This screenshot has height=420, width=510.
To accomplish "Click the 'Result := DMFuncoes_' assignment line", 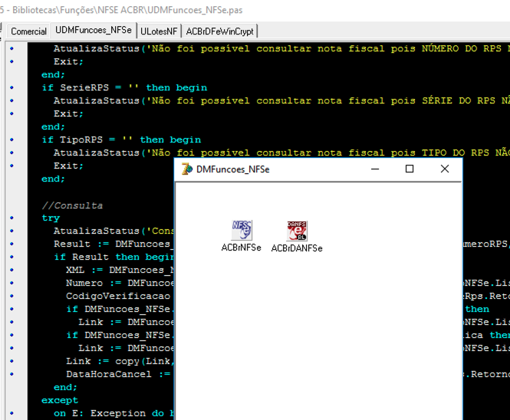I will tap(114, 244).
